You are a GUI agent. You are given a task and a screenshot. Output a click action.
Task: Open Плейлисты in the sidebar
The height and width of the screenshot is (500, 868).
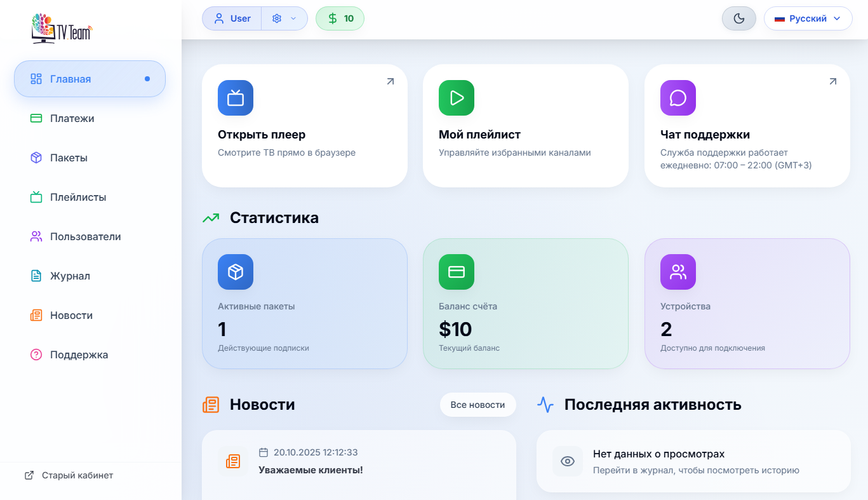77,197
